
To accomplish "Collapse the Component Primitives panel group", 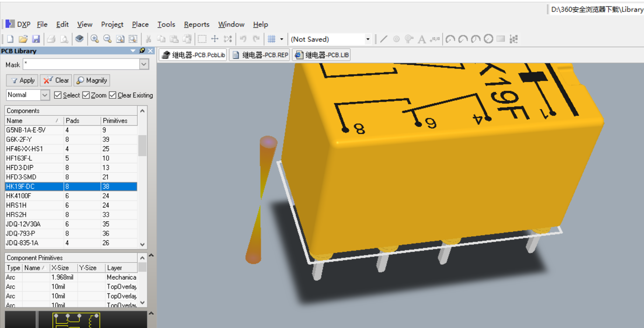I will (151, 255).
